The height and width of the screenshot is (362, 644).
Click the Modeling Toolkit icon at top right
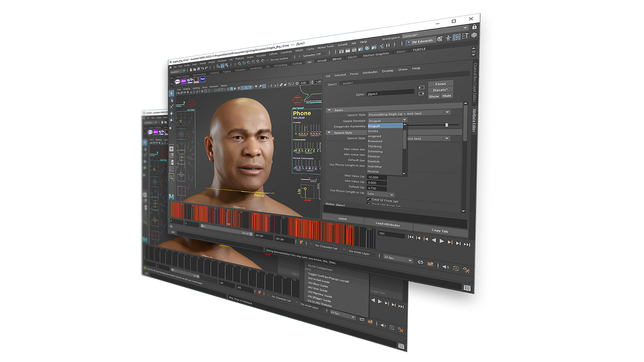point(439,39)
